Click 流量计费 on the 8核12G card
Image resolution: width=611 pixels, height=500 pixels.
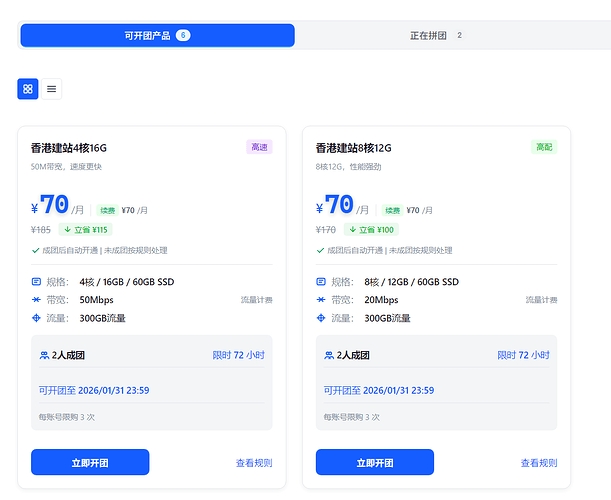542,300
